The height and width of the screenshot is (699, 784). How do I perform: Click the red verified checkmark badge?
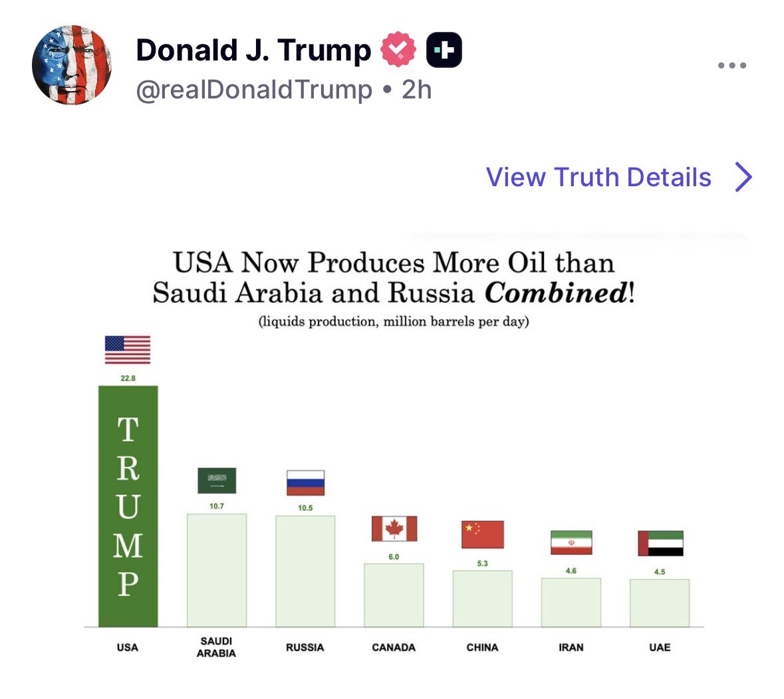[398, 50]
